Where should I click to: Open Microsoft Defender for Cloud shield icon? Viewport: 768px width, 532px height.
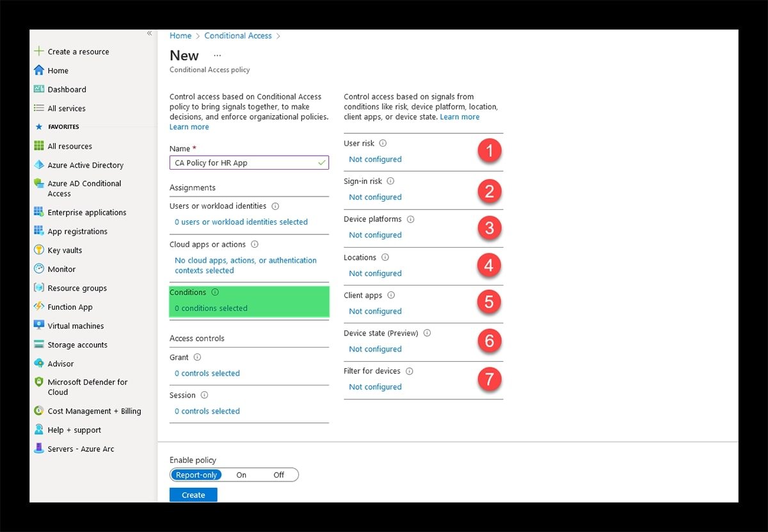click(39, 382)
